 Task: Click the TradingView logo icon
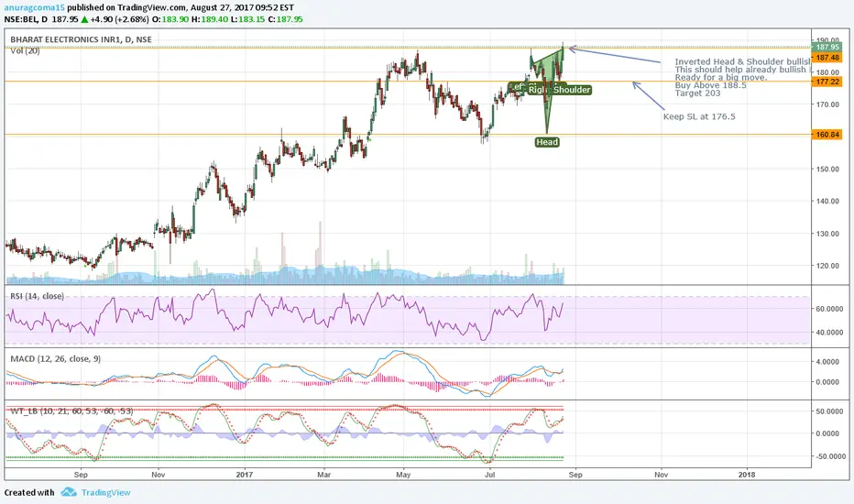coord(69,492)
